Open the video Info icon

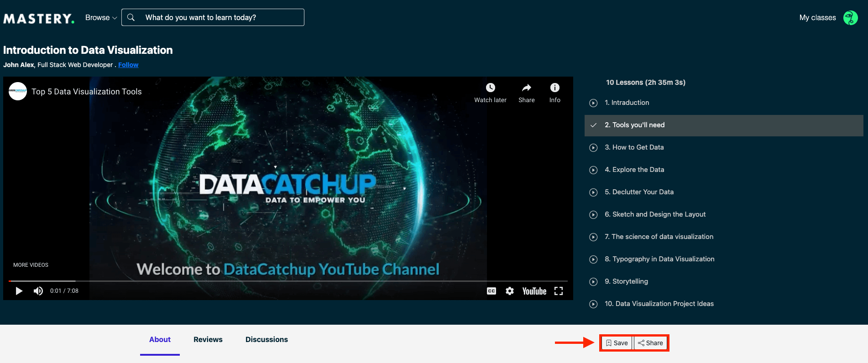pos(555,88)
